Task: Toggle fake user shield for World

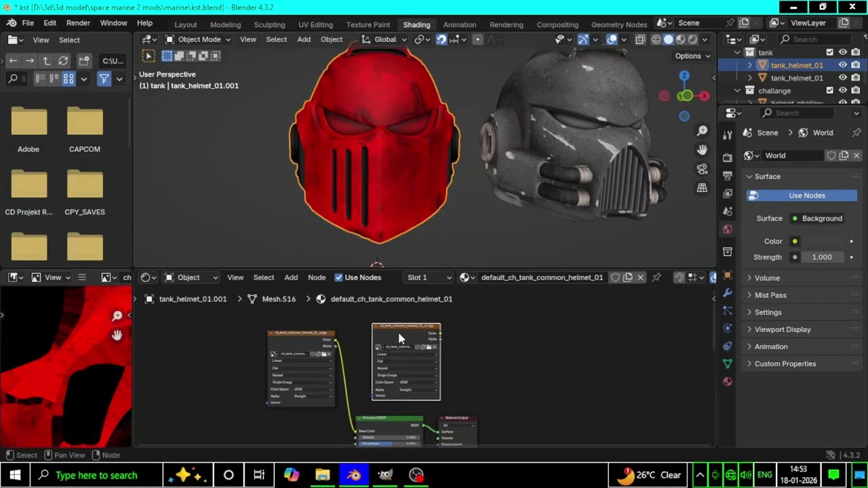Action: (831, 156)
